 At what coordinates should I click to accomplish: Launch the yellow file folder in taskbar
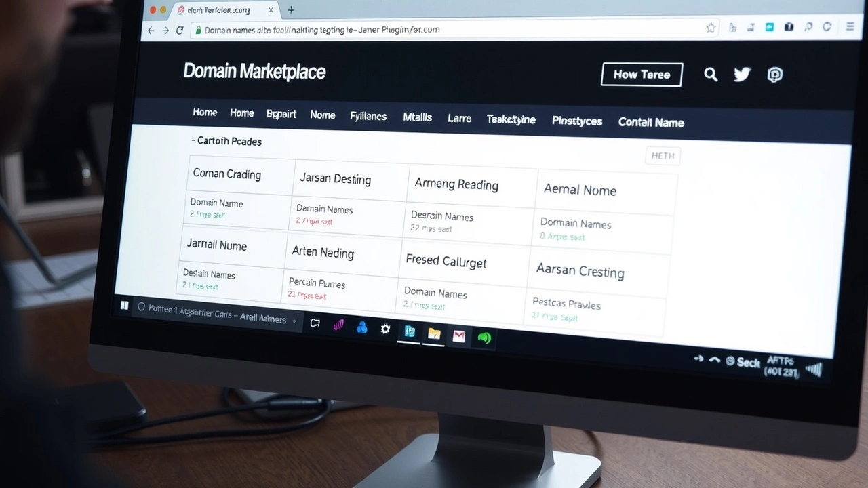(434, 333)
